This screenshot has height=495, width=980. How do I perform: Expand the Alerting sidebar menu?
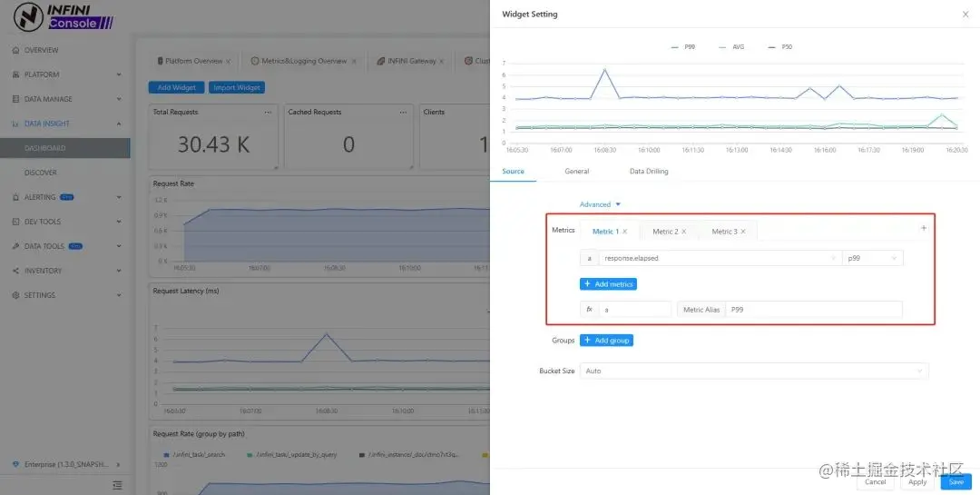pyautogui.click(x=119, y=197)
